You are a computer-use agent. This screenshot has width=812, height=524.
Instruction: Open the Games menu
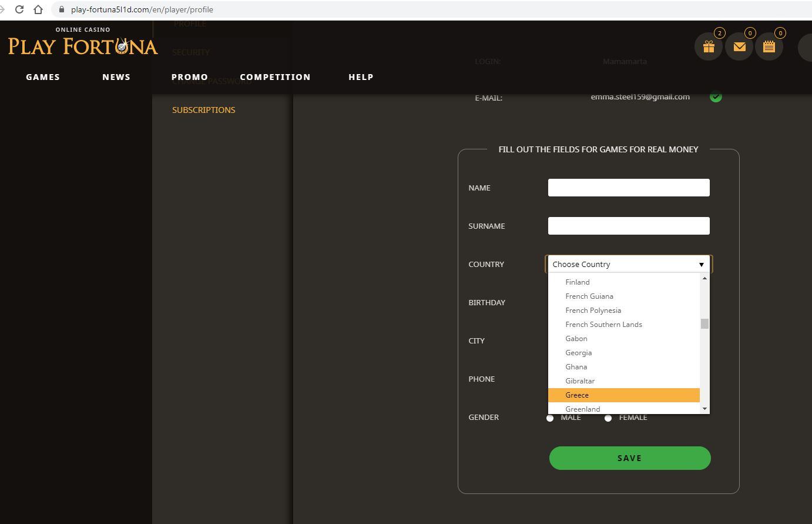click(43, 77)
